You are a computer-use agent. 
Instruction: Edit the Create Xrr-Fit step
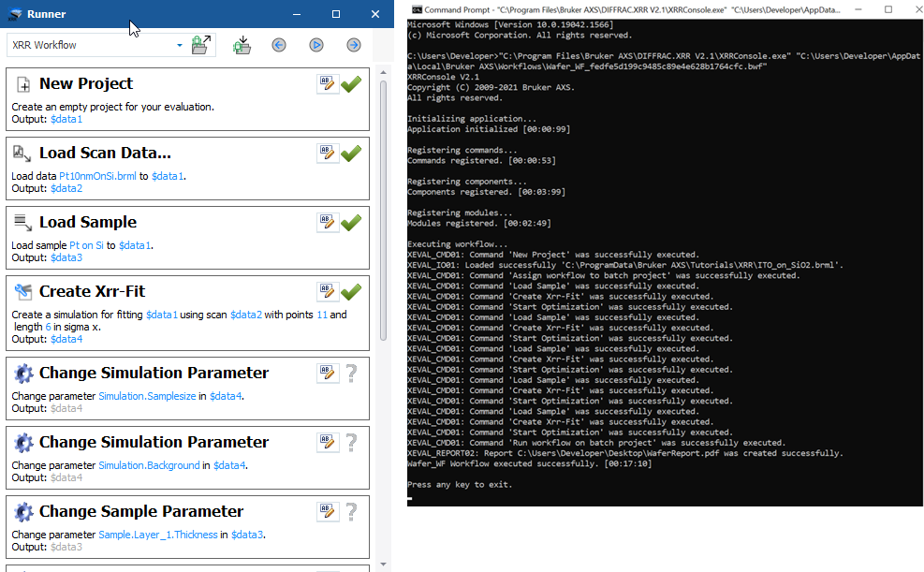tap(328, 292)
